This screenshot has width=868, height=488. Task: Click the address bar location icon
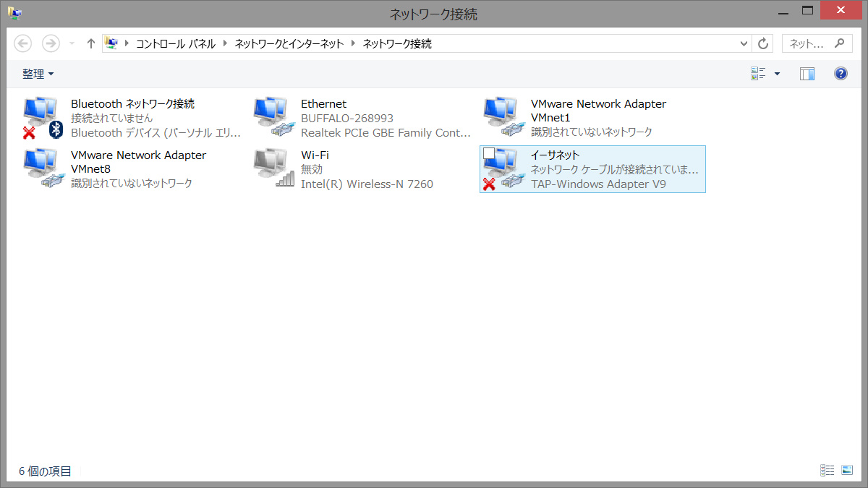click(111, 43)
